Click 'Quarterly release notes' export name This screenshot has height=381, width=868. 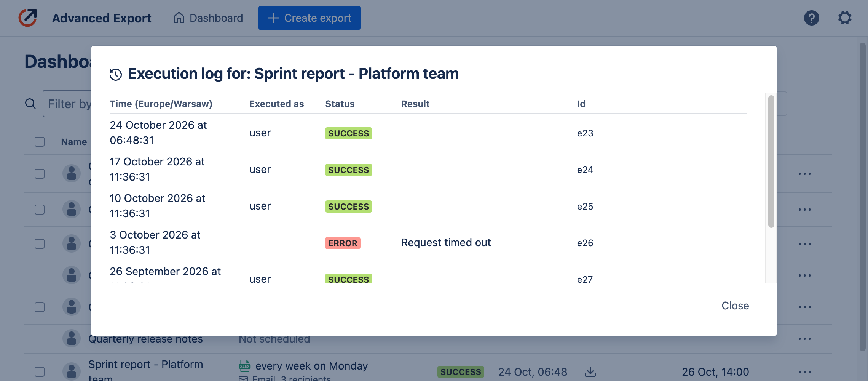pyautogui.click(x=145, y=339)
